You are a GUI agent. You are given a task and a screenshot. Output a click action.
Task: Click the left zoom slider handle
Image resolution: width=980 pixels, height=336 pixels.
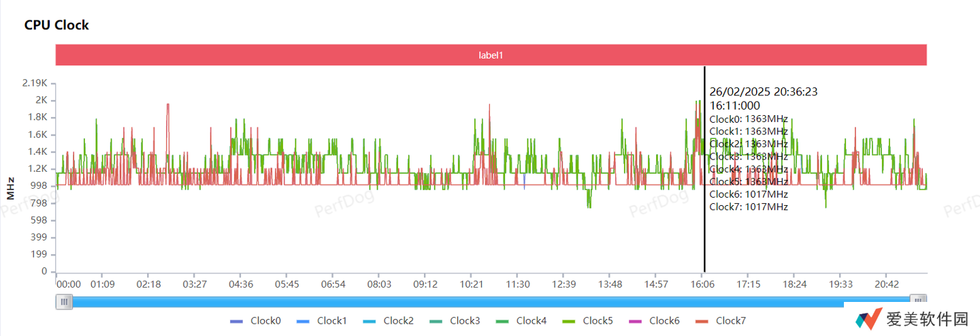(64, 301)
